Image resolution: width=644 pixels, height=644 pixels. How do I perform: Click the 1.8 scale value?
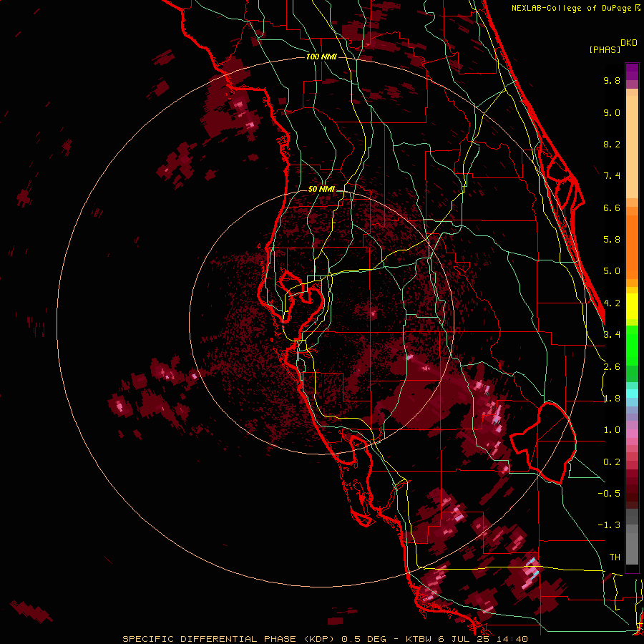[x=612, y=399]
